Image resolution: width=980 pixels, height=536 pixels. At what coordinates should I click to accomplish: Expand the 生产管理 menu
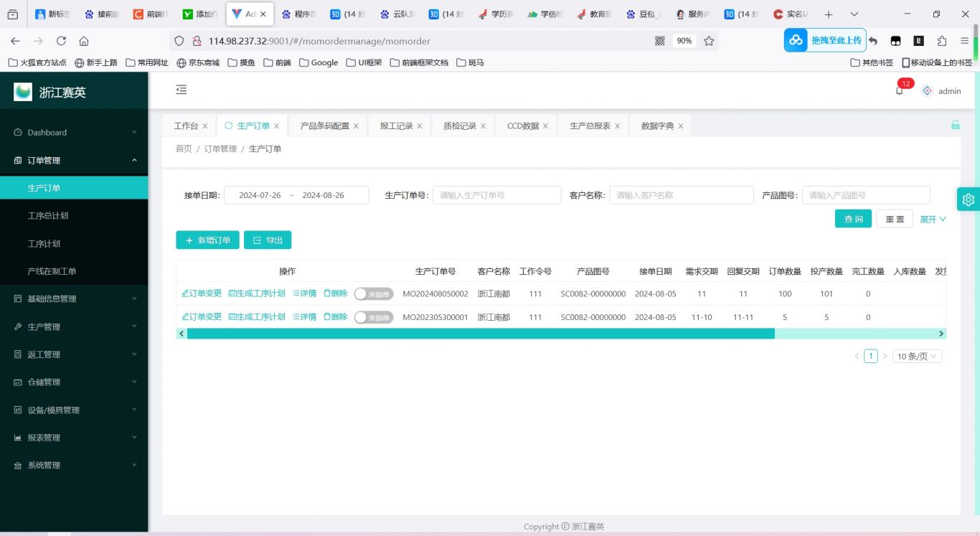coord(74,326)
